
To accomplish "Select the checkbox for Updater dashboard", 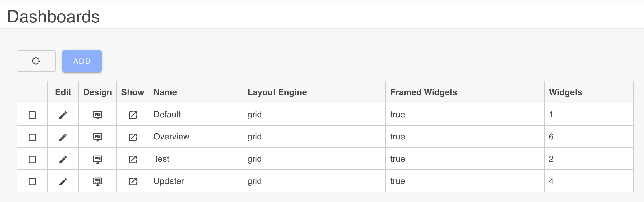I will (32, 181).
